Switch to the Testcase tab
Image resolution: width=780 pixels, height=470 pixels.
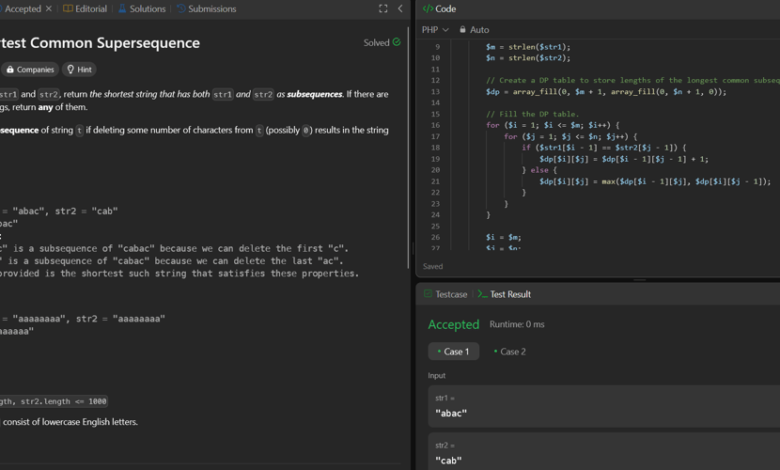tap(446, 294)
